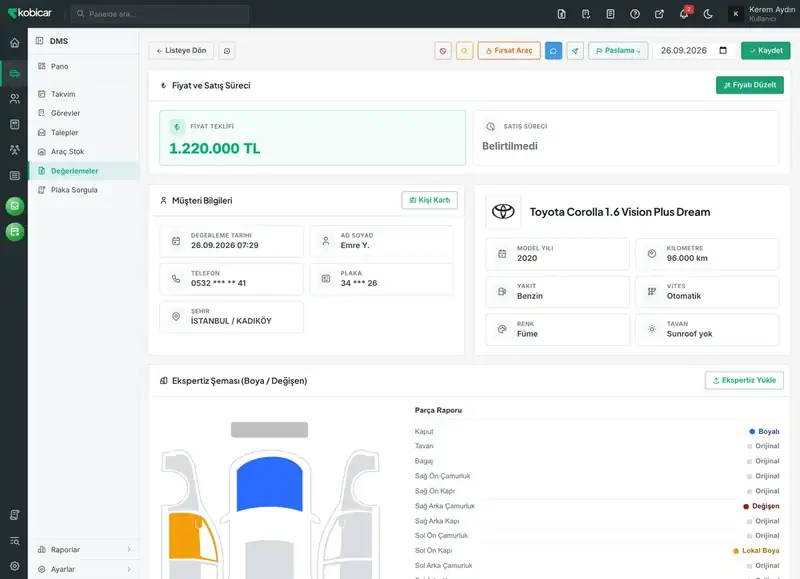Open the external link icon in top bar

(x=659, y=14)
